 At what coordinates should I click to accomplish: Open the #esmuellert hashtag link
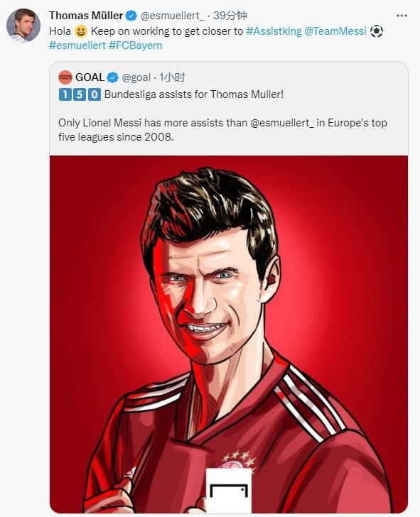tap(77, 45)
